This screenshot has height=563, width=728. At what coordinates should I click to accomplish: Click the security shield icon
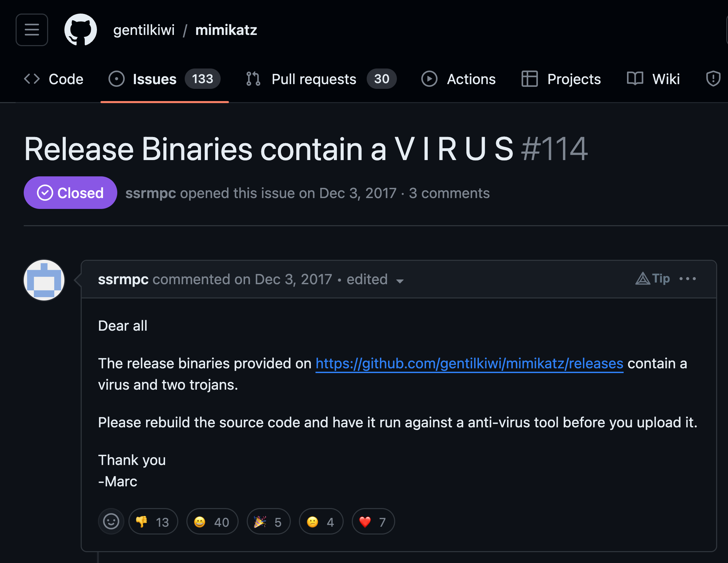pos(714,79)
